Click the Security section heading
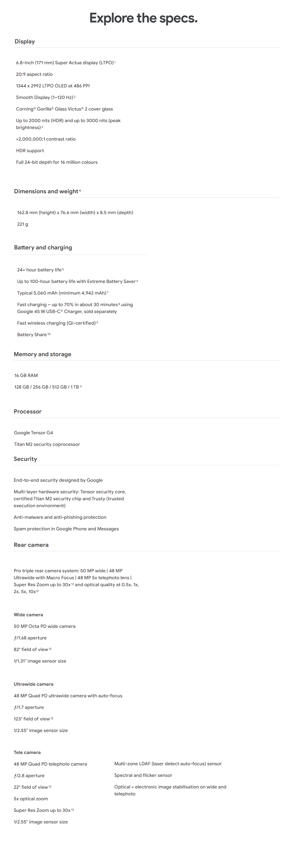 [25, 459]
